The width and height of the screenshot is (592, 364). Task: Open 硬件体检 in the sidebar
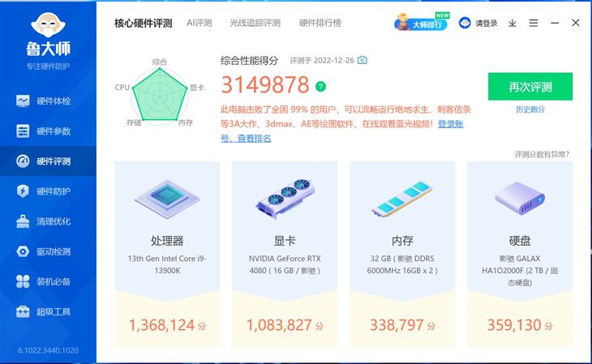pyautogui.click(x=44, y=101)
